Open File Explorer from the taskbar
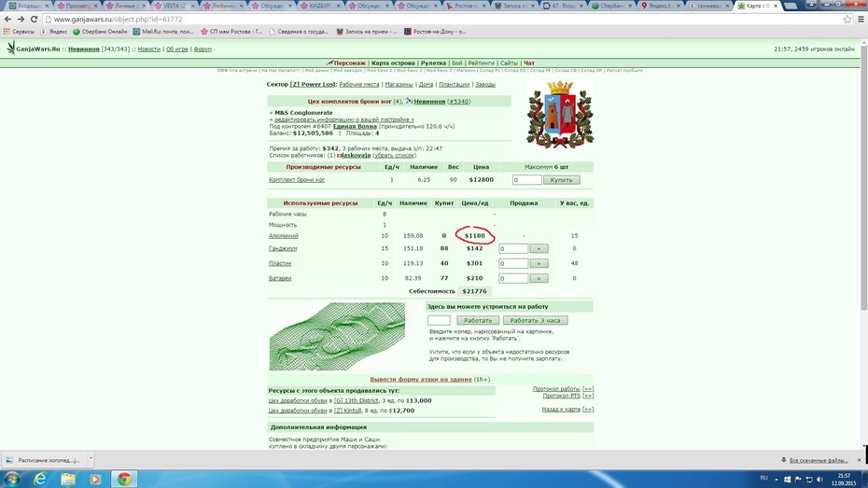Image resolution: width=868 pixels, height=488 pixels. point(68,479)
